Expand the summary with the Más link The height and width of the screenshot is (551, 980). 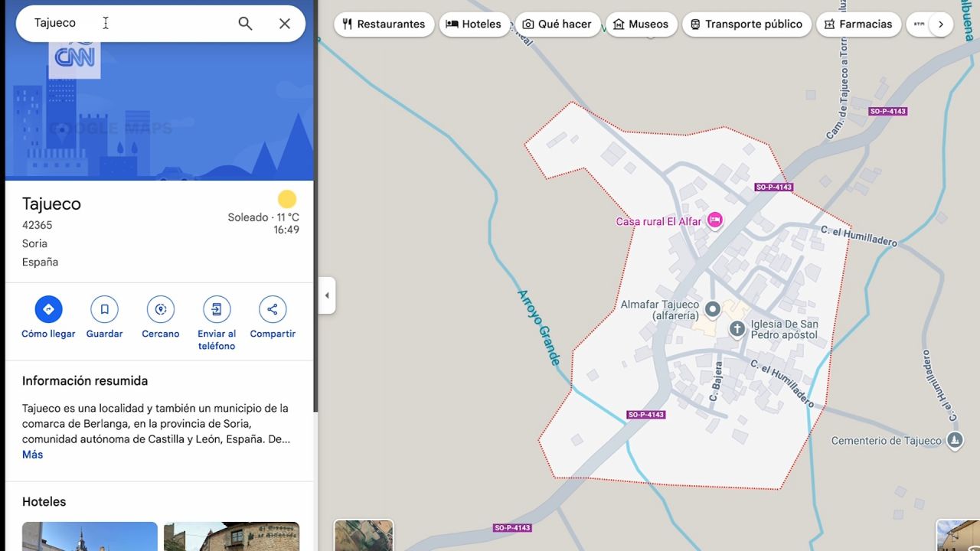click(x=32, y=455)
